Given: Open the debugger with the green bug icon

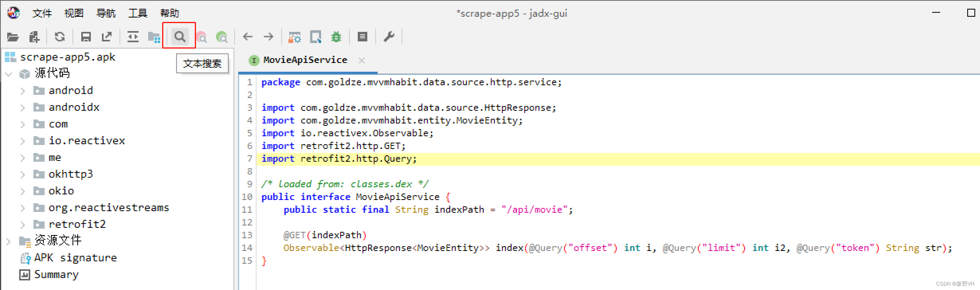Looking at the screenshot, I should point(337,37).
